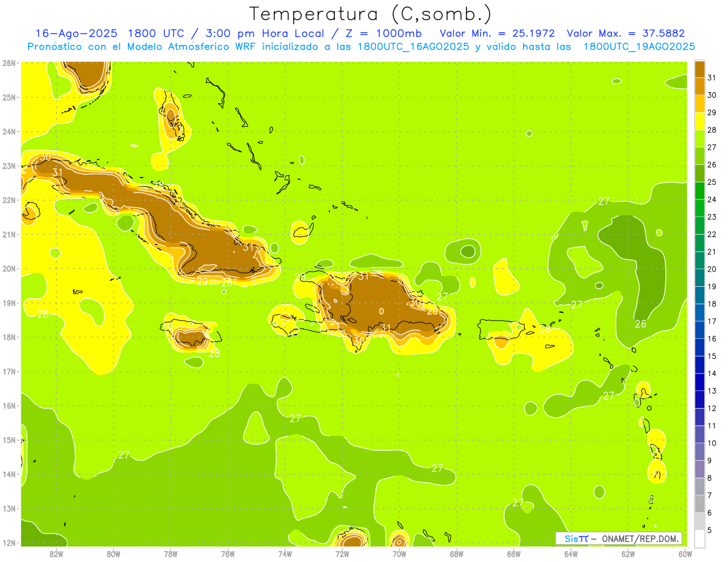Click contour label 28 below Jamaica

(214, 353)
